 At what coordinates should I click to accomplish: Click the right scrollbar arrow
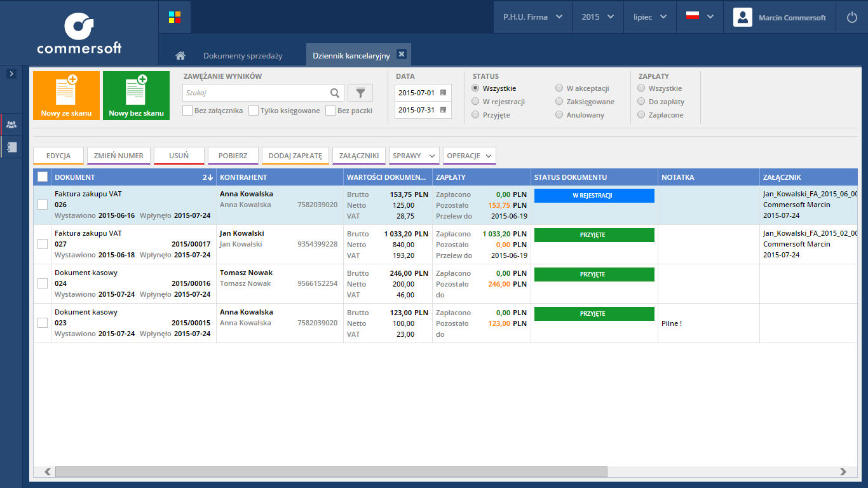point(843,471)
